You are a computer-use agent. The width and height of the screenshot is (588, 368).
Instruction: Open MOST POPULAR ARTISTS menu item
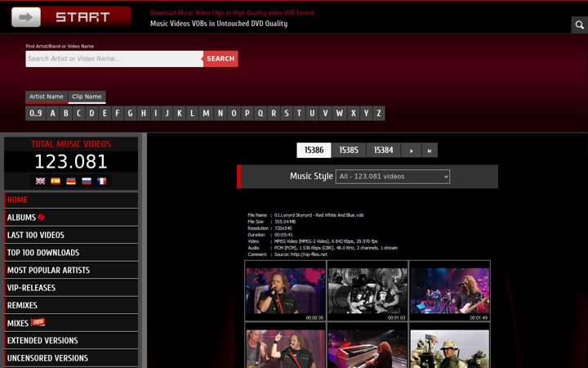[71, 271]
